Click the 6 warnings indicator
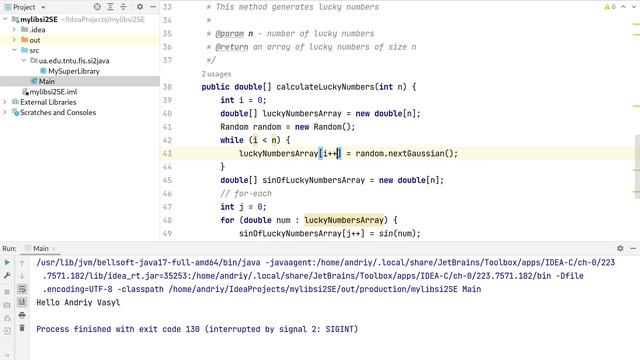 pos(610,7)
